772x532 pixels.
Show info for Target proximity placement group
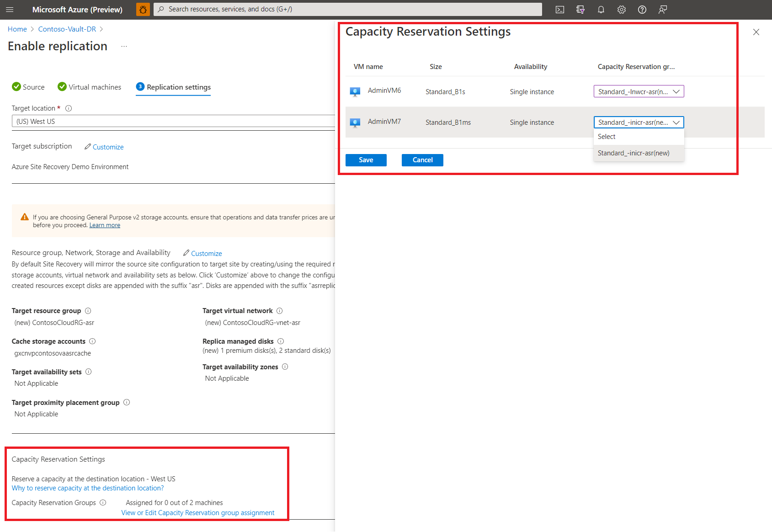point(127,402)
